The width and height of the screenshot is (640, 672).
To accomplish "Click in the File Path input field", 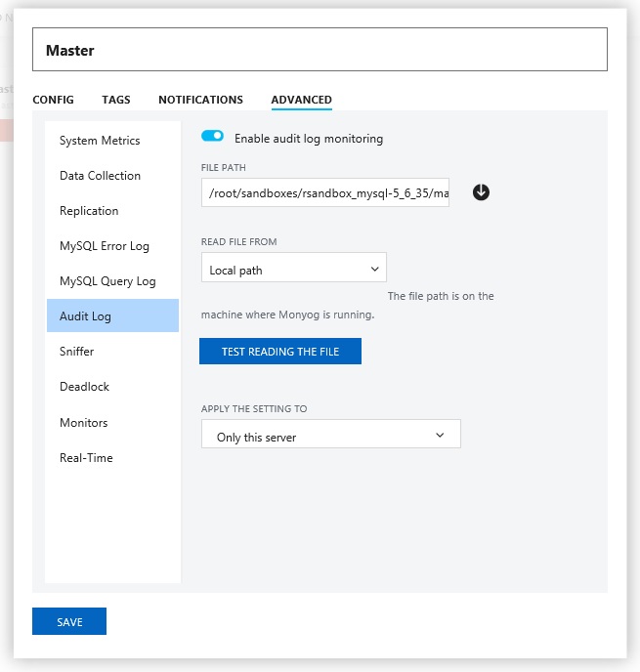I will pos(325,192).
